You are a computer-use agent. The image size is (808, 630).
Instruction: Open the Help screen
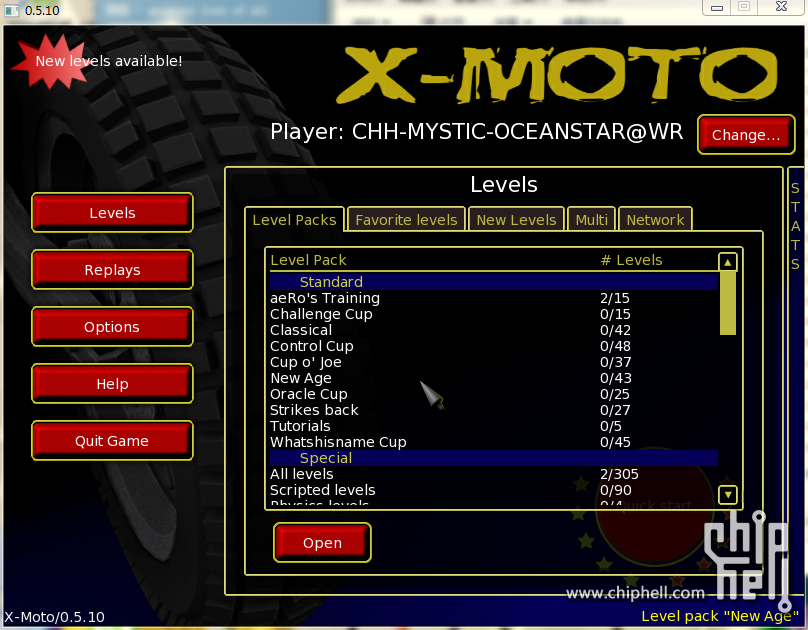[x=112, y=384]
